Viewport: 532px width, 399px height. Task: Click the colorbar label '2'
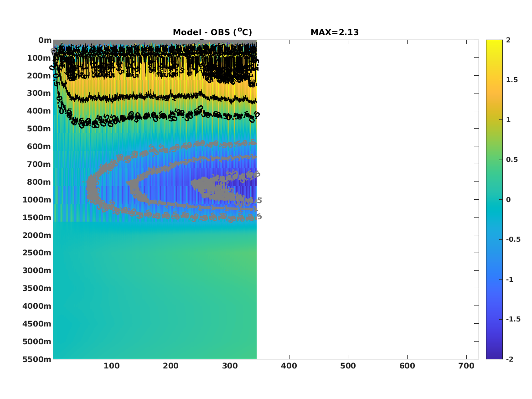(508, 40)
